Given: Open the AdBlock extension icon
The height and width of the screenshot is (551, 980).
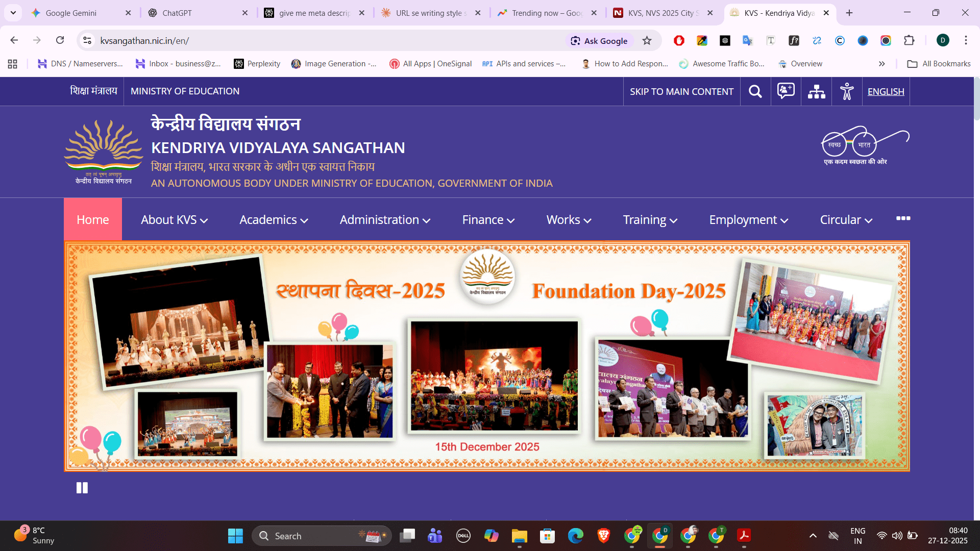Looking at the screenshot, I should pos(679,41).
